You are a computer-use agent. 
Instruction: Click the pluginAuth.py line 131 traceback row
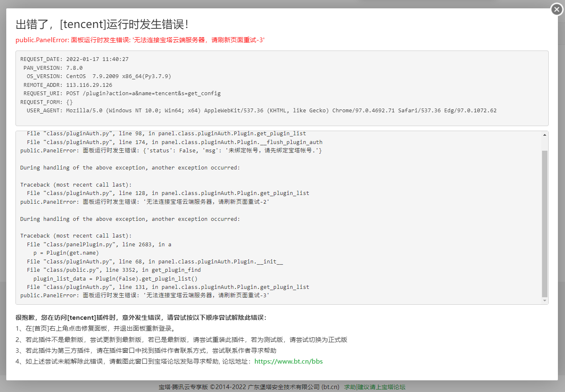tap(168, 287)
